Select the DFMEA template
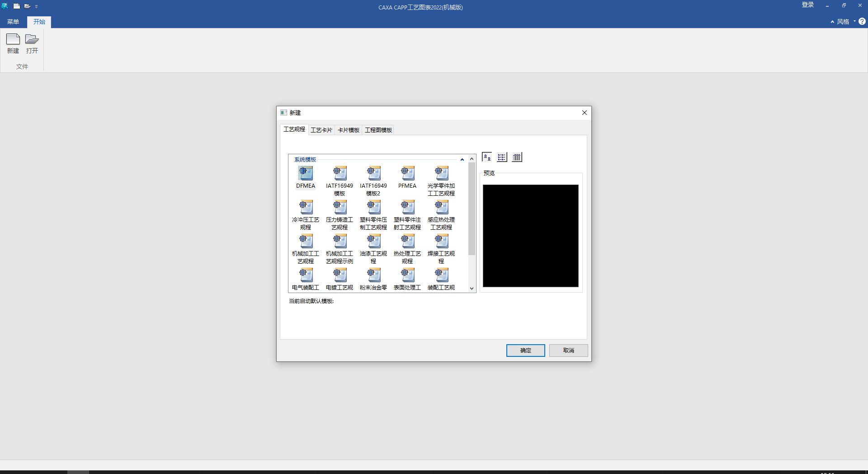 tap(306, 177)
